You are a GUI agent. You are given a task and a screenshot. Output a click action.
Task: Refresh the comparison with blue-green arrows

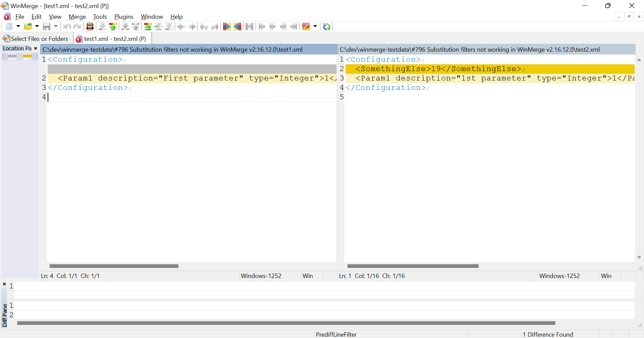point(327,26)
